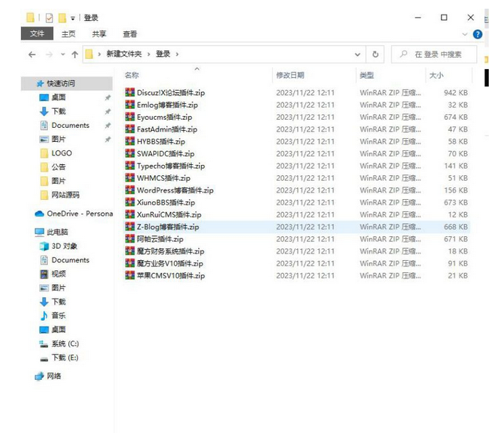Open 3D 对象 under This PC
The image size is (504, 433).
click(65, 246)
